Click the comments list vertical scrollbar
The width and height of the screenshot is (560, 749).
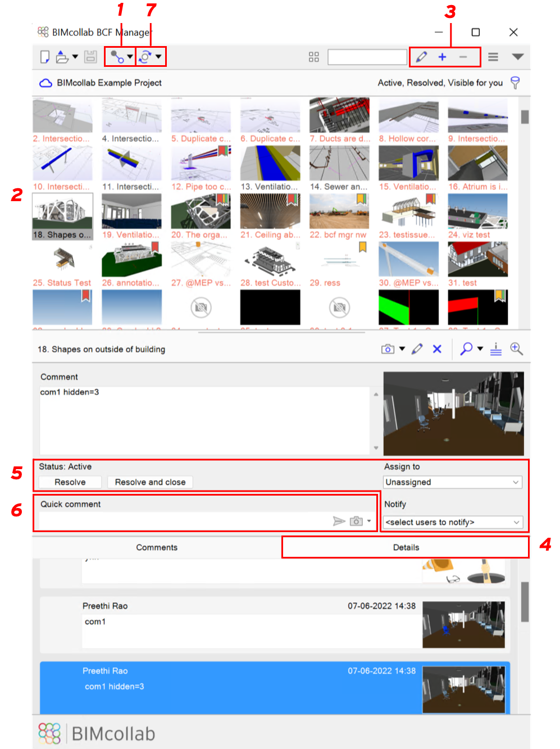coord(525,602)
